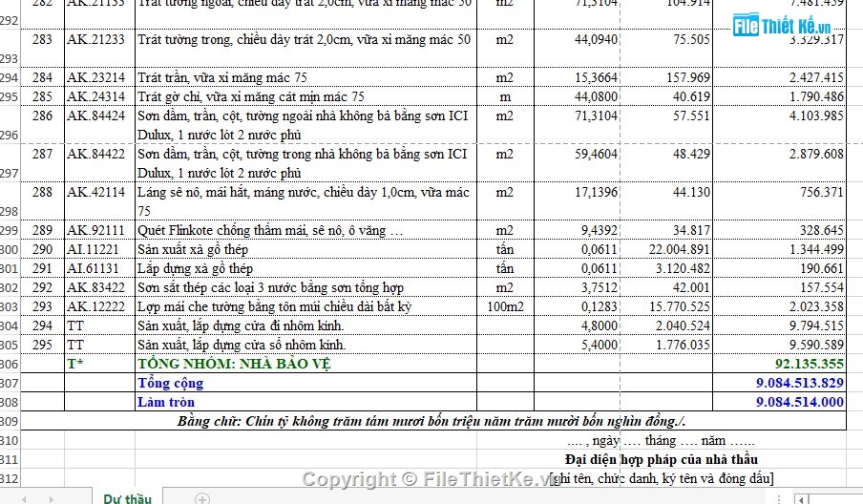Click the group total 92.135.355
The height and width of the screenshot is (504, 863).
coord(779,364)
